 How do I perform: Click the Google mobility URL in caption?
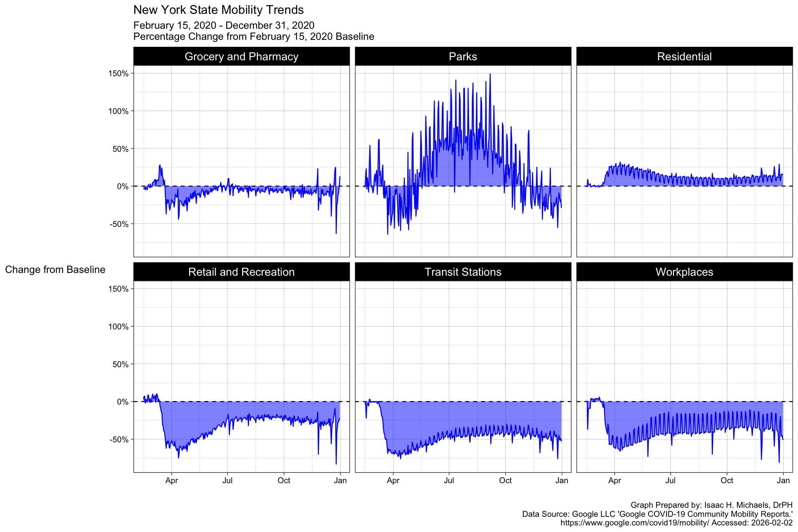pyautogui.click(x=635, y=523)
